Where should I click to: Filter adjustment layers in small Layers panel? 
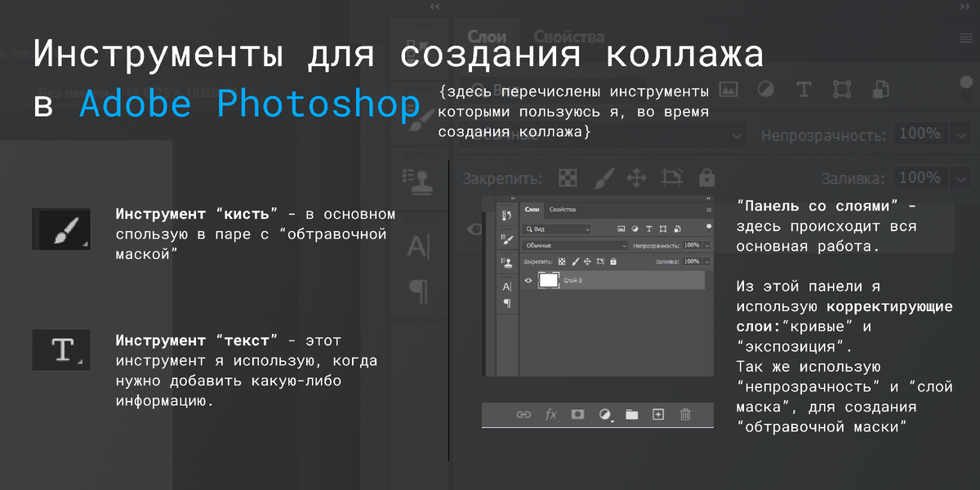[635, 229]
